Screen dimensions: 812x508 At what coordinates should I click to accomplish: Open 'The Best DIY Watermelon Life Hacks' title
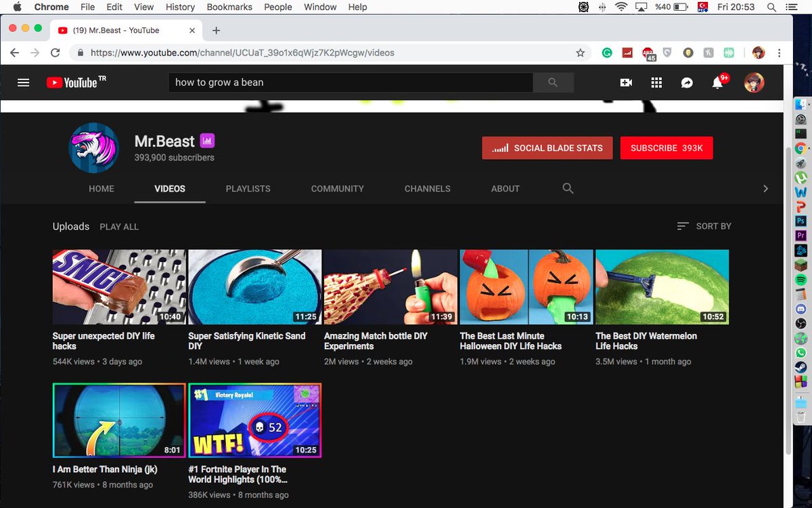[x=646, y=341]
